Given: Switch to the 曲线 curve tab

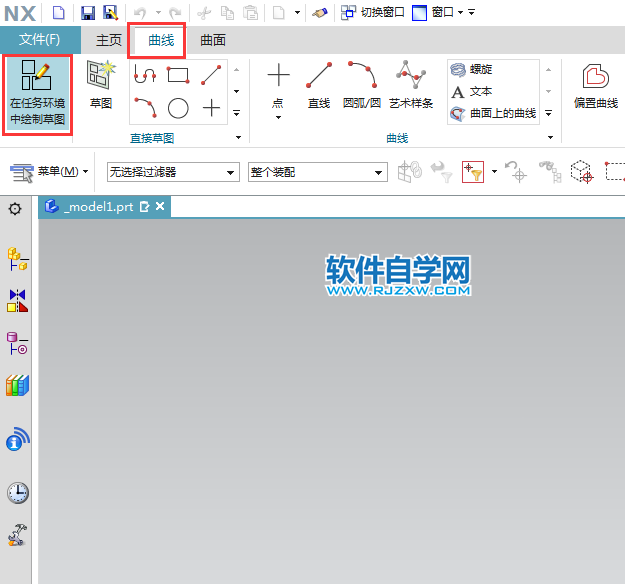Looking at the screenshot, I should pos(161,40).
